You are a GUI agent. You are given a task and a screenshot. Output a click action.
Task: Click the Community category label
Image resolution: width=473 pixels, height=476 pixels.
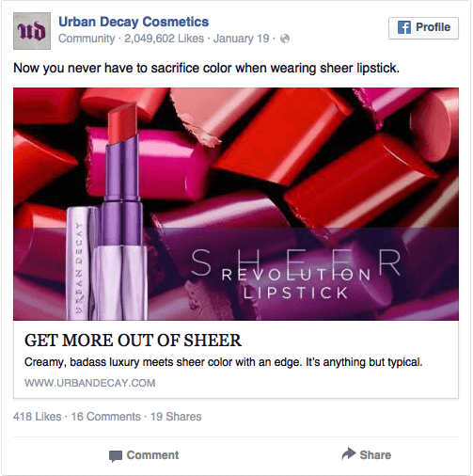click(x=87, y=39)
